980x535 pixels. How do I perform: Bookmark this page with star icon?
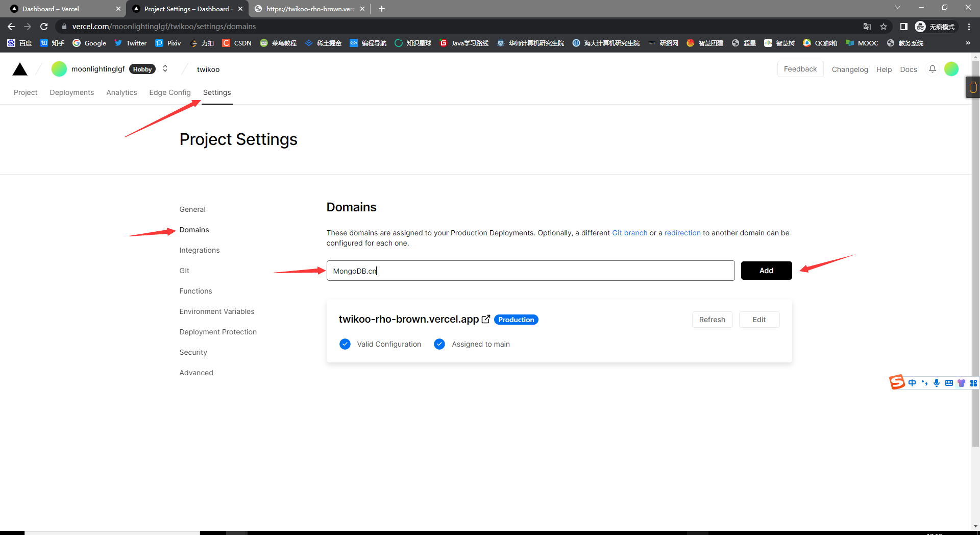pos(884,27)
